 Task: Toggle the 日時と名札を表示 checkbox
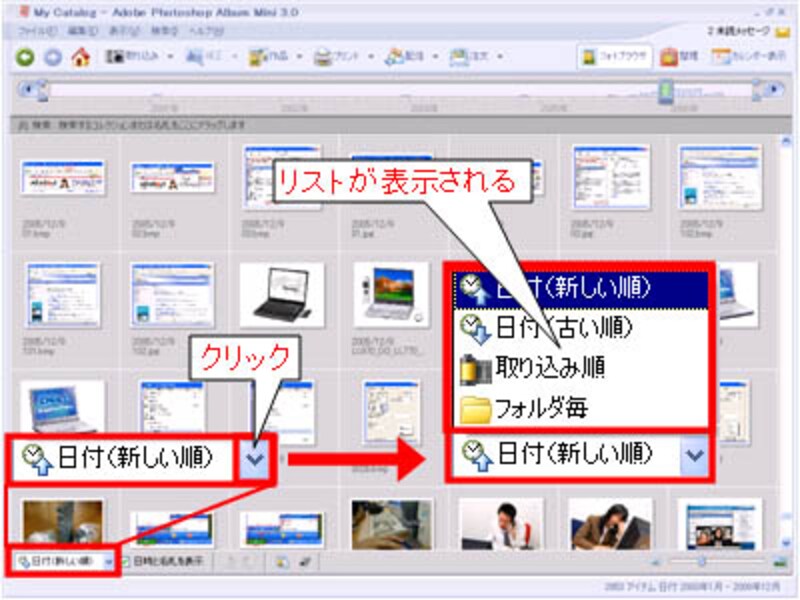click(125, 562)
